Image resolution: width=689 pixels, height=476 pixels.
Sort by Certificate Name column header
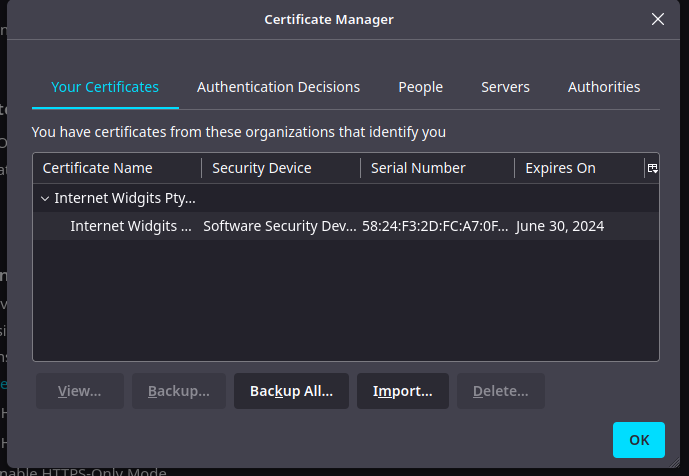coord(117,168)
